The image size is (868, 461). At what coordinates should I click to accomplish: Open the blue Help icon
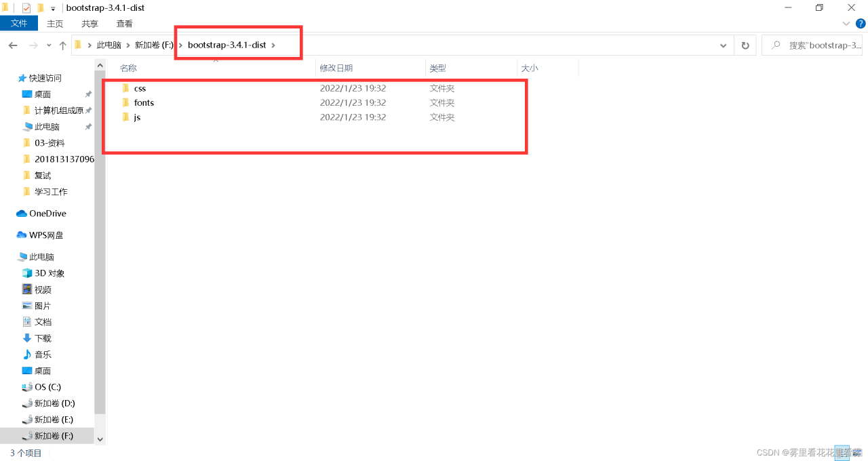pyautogui.click(x=861, y=24)
